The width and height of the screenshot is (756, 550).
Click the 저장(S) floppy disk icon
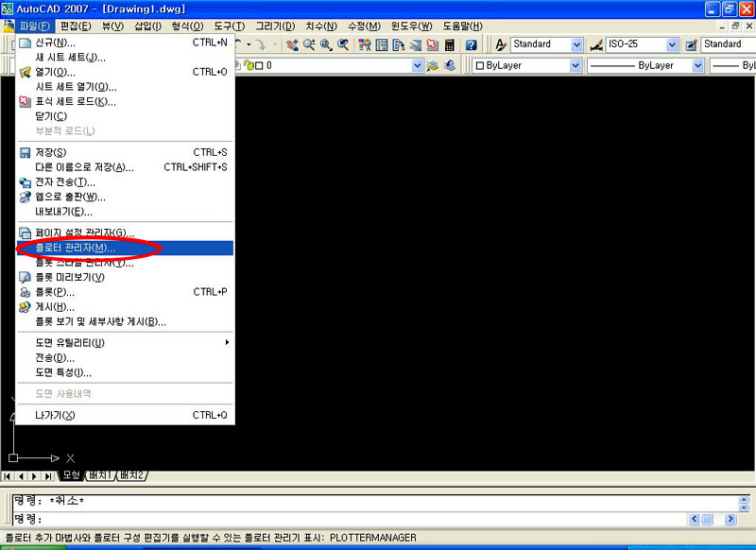[26, 153]
